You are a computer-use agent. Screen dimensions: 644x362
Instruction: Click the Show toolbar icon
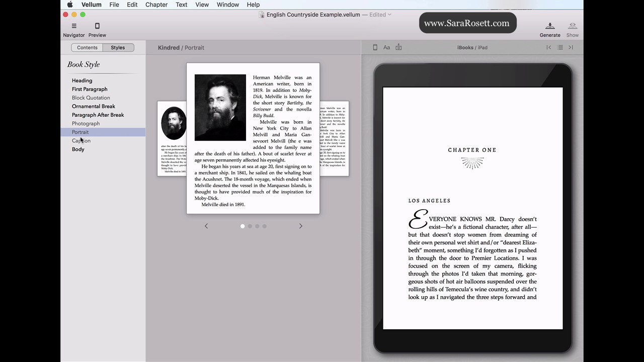pos(573,26)
